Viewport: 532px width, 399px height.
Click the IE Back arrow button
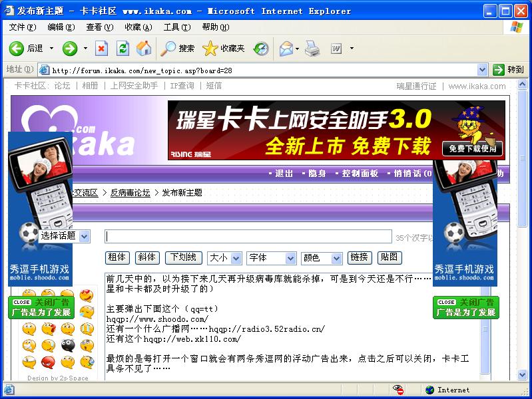coord(16,49)
